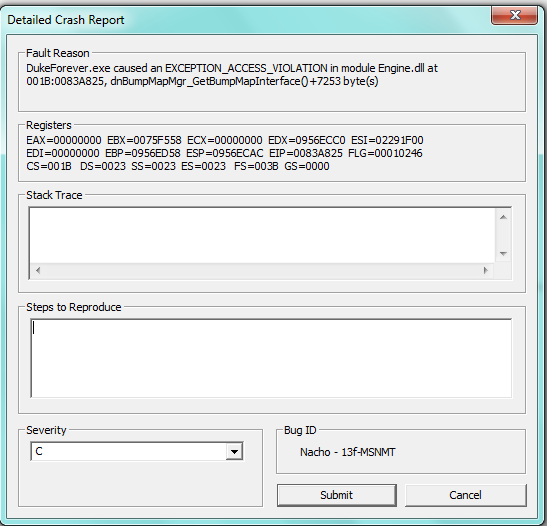Click the FS=003B segment register value

coord(256,166)
